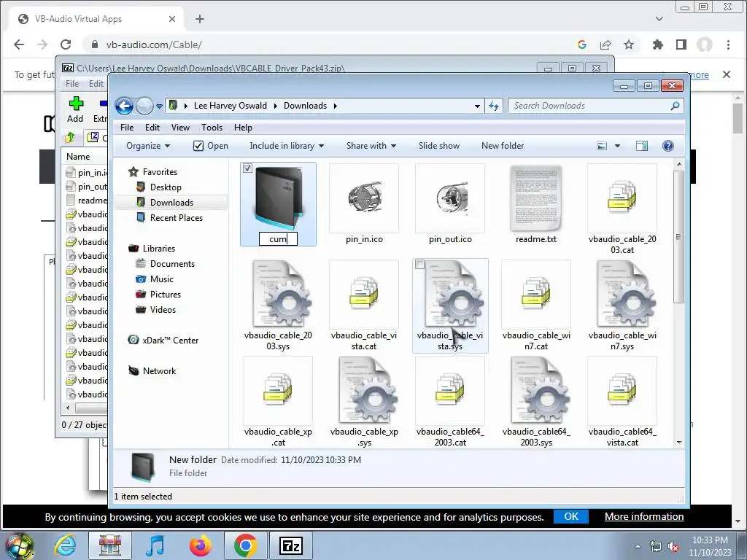Click xDark Center in navigation pane
The height and width of the screenshot is (560, 747).
[x=170, y=340]
